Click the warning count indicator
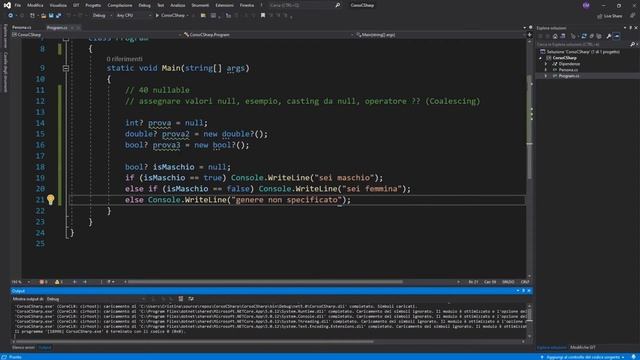The height and width of the screenshot is (360, 640). click(59, 282)
